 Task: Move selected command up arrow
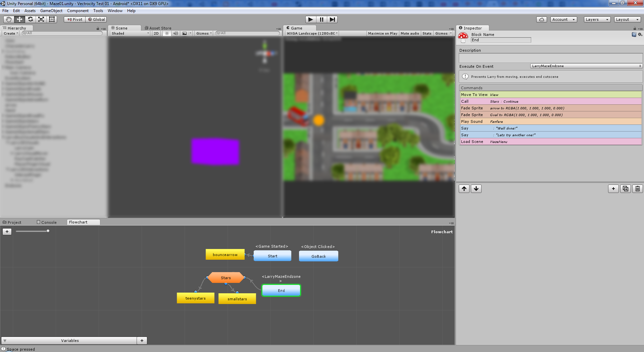[x=464, y=189]
